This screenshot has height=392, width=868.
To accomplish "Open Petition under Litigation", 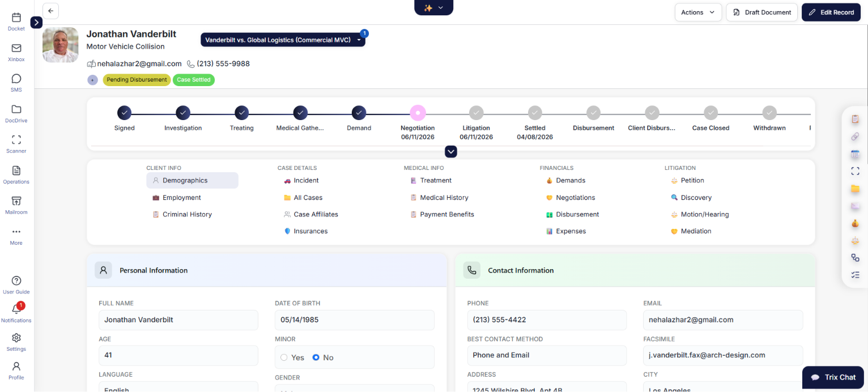I will point(687,180).
